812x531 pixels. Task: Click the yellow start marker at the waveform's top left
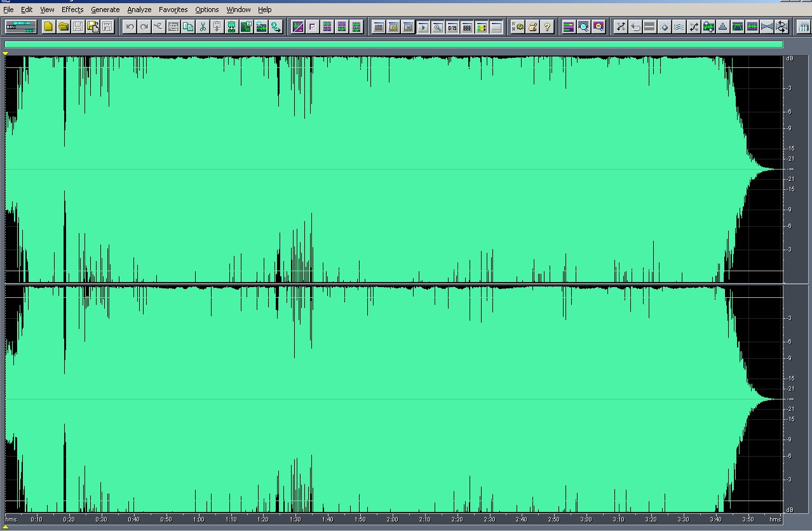[x=6, y=54]
